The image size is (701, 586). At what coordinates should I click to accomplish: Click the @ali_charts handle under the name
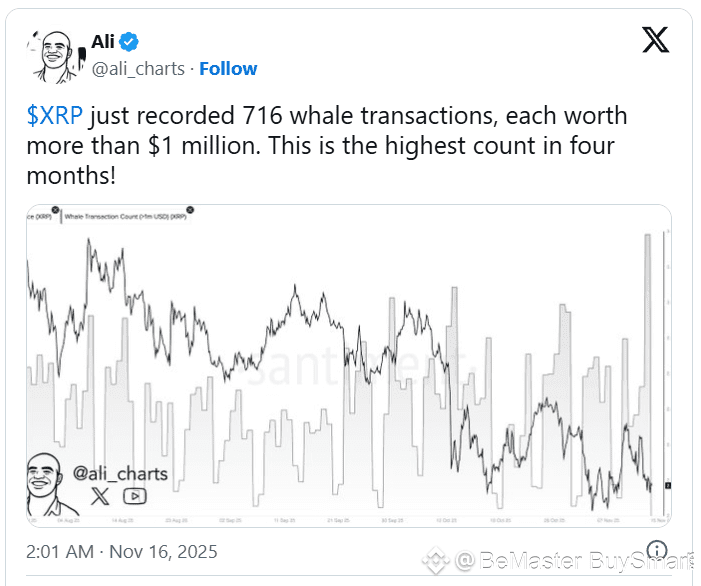coord(138,68)
